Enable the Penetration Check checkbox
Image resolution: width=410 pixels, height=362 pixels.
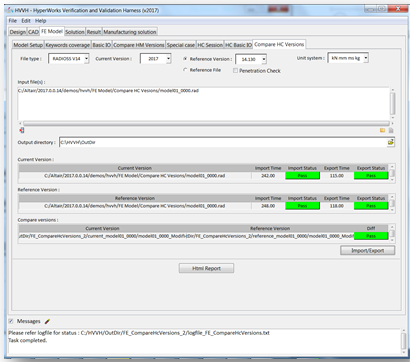235,71
